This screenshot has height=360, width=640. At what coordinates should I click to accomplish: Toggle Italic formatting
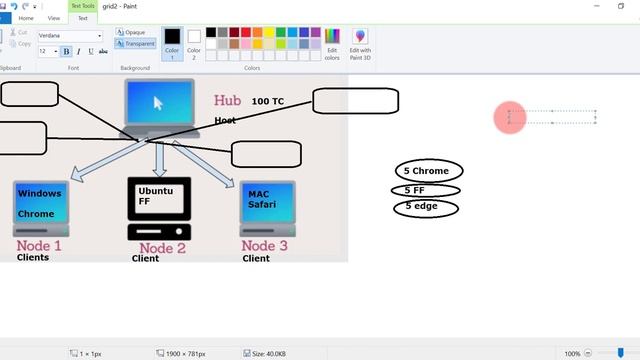click(78, 51)
